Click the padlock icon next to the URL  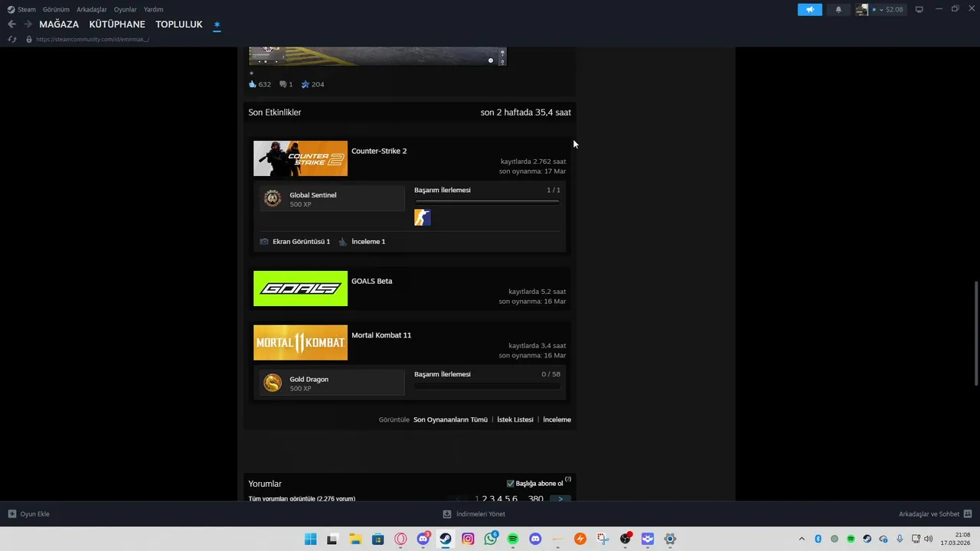point(29,39)
